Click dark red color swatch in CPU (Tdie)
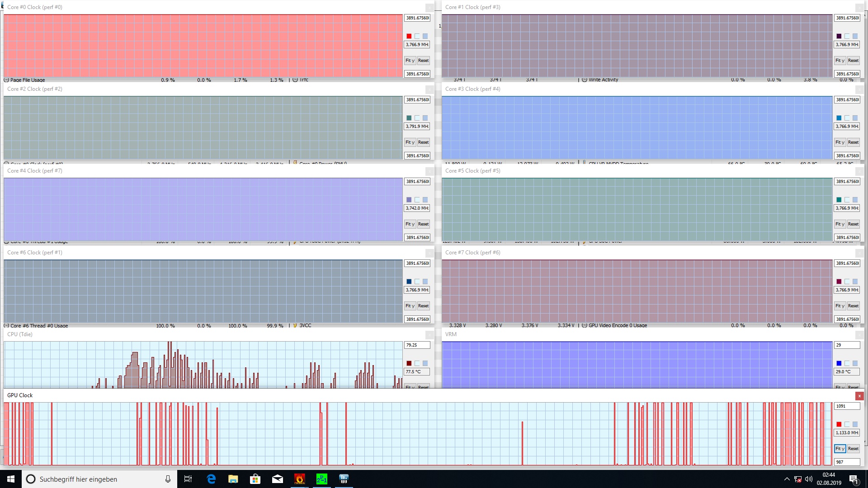This screenshot has height=488, width=868. 409,363
